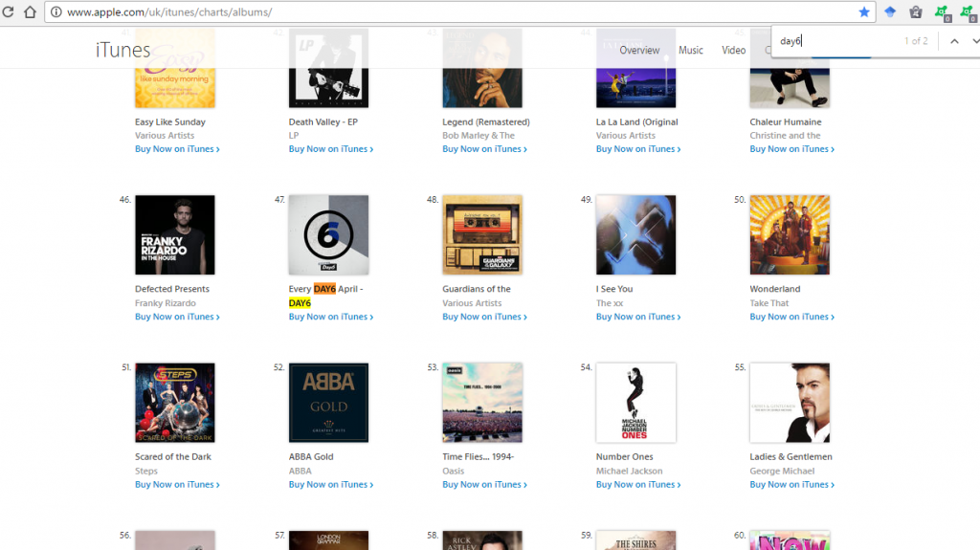Image resolution: width=980 pixels, height=550 pixels.
Task: Click the Franky Rizardo artist name
Action: [166, 303]
